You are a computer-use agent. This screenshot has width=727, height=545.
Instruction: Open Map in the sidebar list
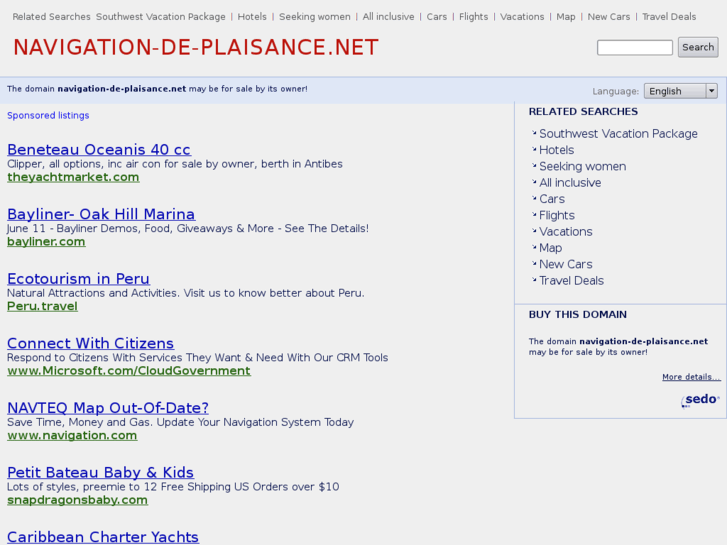[550, 248]
